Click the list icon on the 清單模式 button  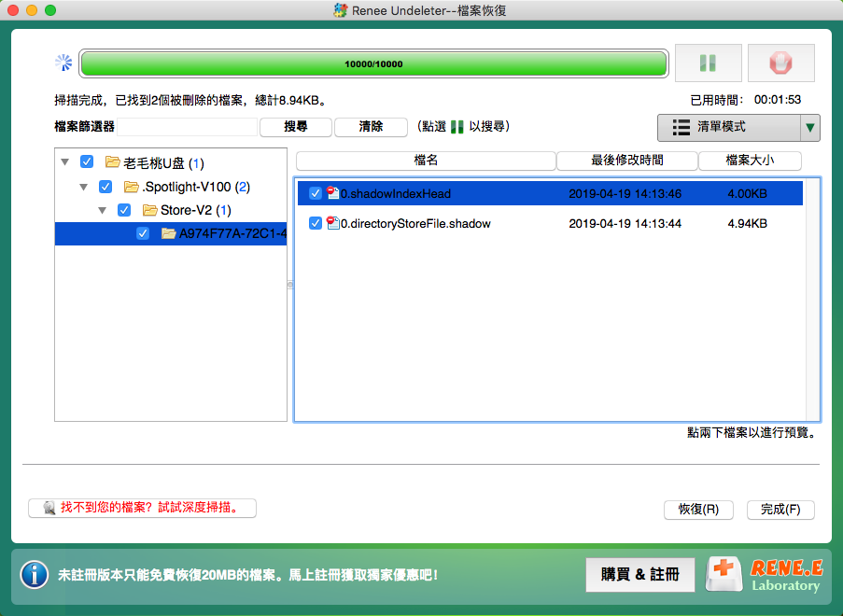pos(681,127)
